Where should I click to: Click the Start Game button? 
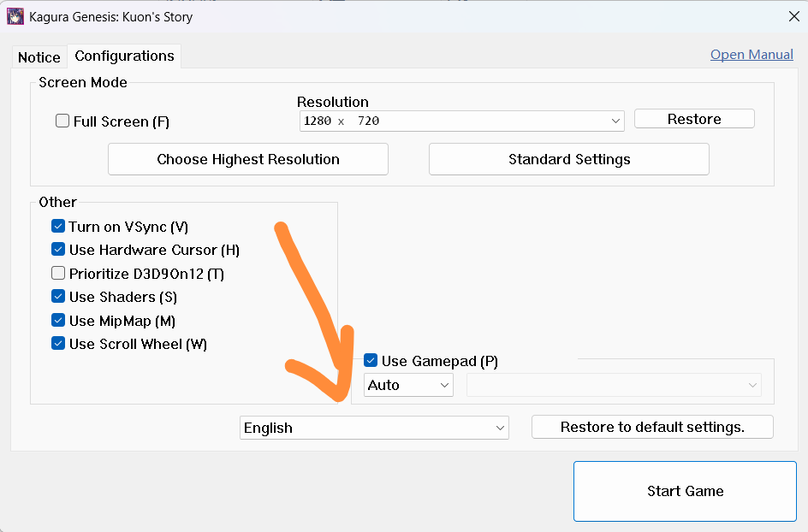coord(685,491)
